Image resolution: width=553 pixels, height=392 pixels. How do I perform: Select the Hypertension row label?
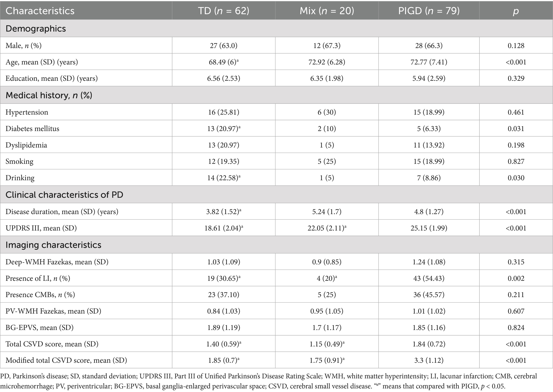tap(27, 112)
